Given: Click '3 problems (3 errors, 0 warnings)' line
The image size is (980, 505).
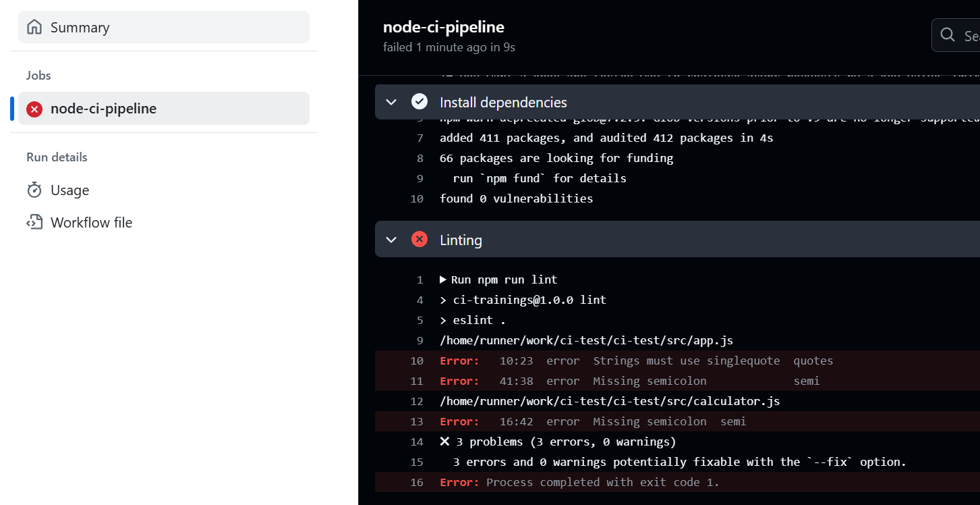Looking at the screenshot, I should click(558, 442).
